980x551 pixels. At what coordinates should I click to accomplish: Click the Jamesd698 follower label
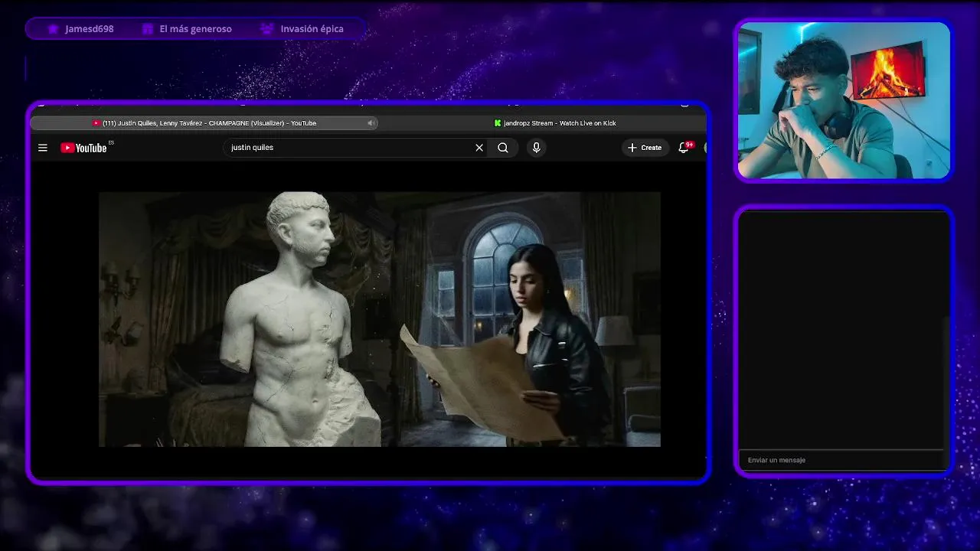[x=90, y=29]
